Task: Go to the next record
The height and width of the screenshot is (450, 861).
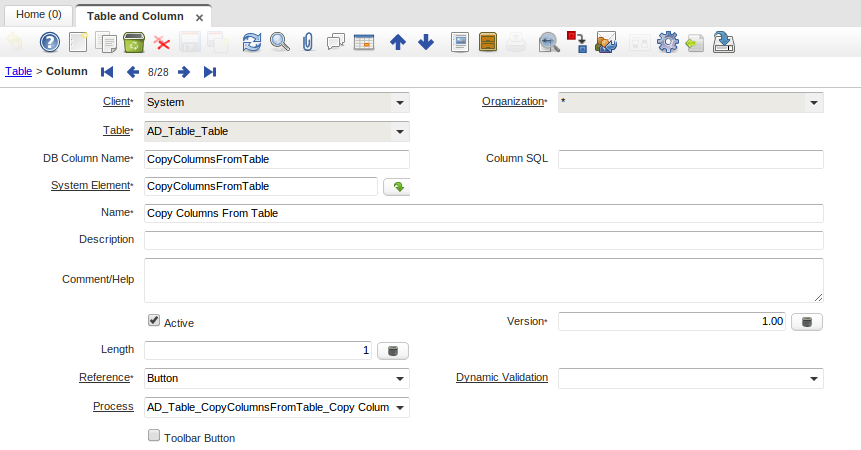Action: pyautogui.click(x=184, y=72)
